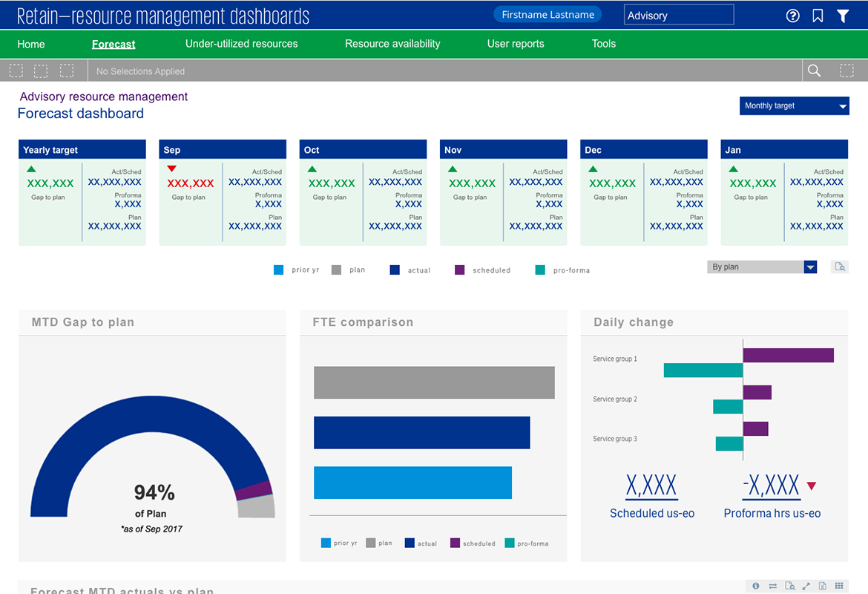
Task: Click scheduled purple swatch in top legend
Action: (459, 270)
